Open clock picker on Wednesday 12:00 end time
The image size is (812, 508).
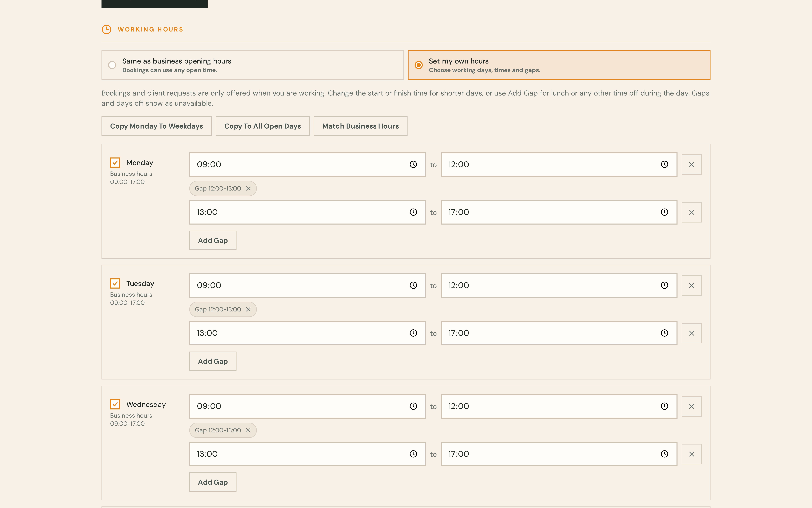(x=664, y=406)
